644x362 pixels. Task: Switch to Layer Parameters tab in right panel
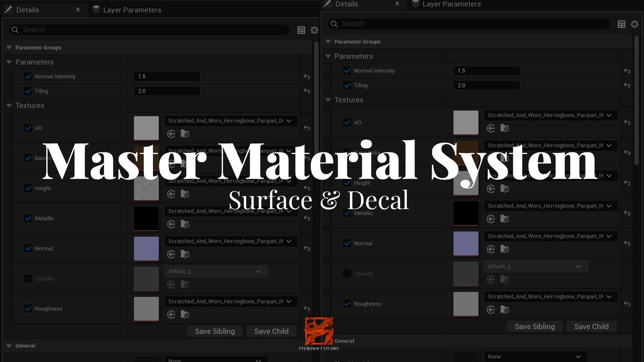click(x=446, y=4)
